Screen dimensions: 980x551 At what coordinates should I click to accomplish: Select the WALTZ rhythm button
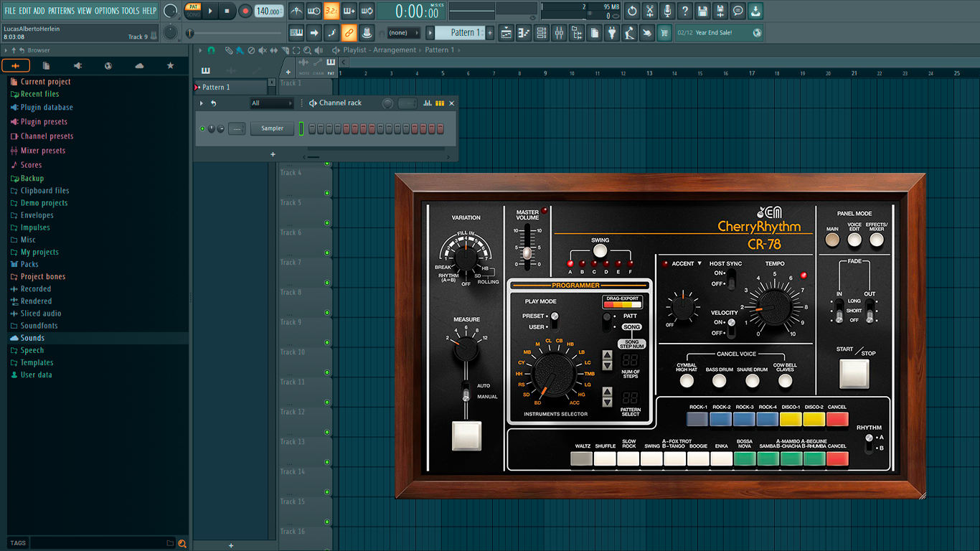pos(582,458)
